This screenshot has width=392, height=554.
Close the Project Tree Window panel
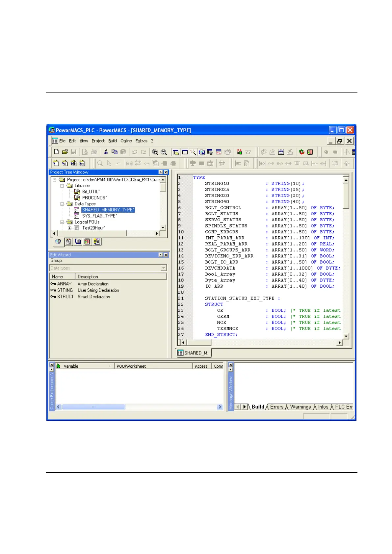click(166, 172)
